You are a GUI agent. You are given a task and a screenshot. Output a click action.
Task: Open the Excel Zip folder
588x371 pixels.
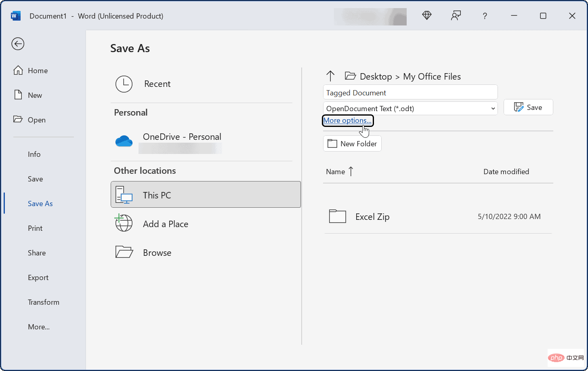pyautogui.click(x=372, y=217)
